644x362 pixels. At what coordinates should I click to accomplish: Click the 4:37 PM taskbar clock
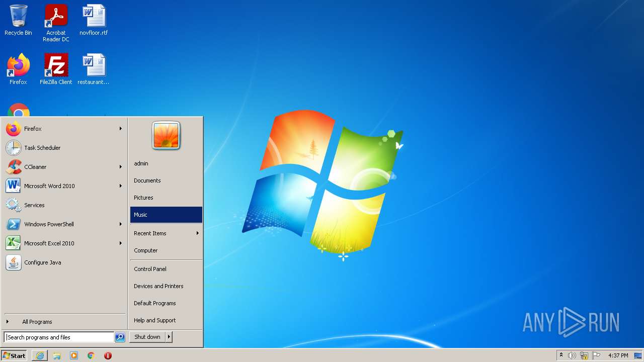[618, 355]
